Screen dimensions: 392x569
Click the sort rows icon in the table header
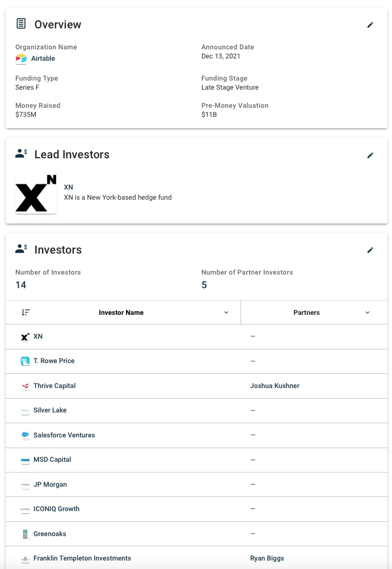pos(26,313)
